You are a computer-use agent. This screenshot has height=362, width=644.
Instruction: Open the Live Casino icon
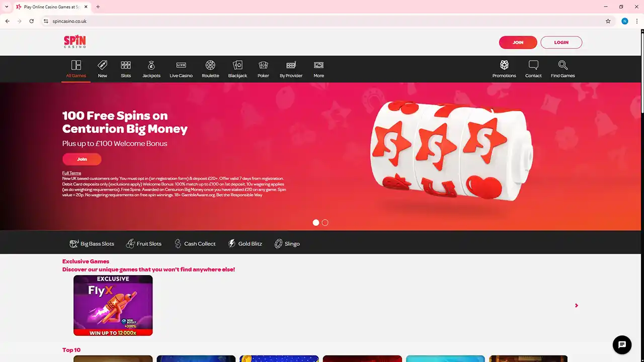[x=181, y=65]
